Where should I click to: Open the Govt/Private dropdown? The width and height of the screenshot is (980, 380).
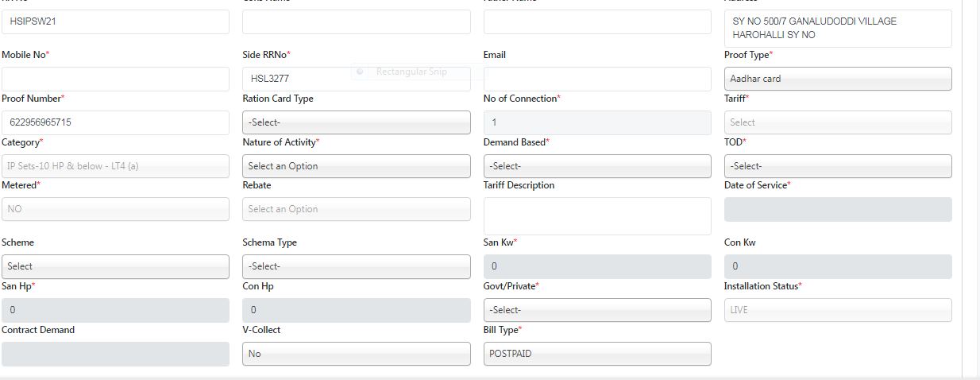point(596,310)
